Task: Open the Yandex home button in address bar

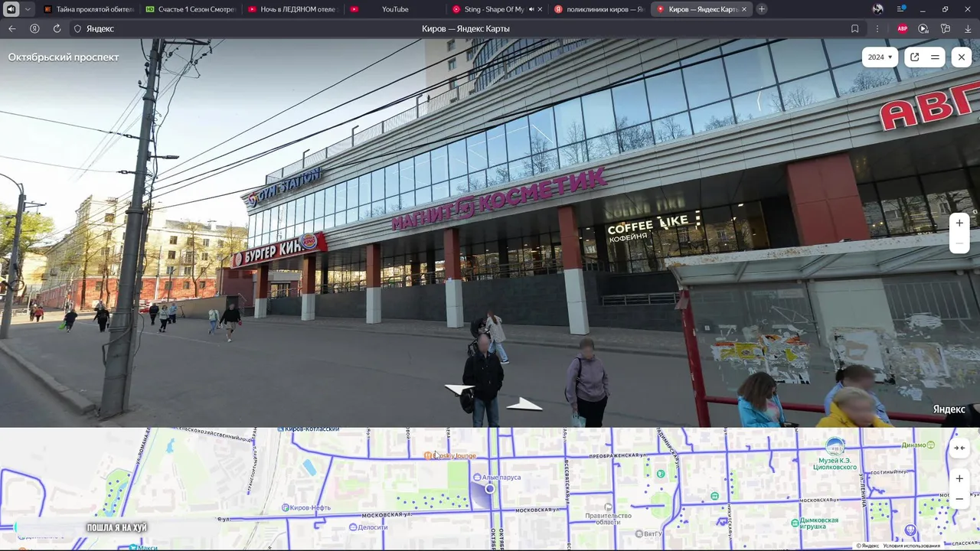Action: point(34,28)
